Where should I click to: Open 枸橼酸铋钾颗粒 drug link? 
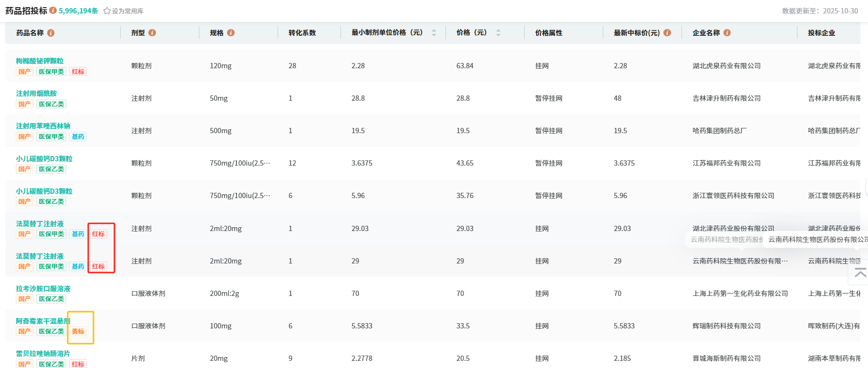pos(40,61)
